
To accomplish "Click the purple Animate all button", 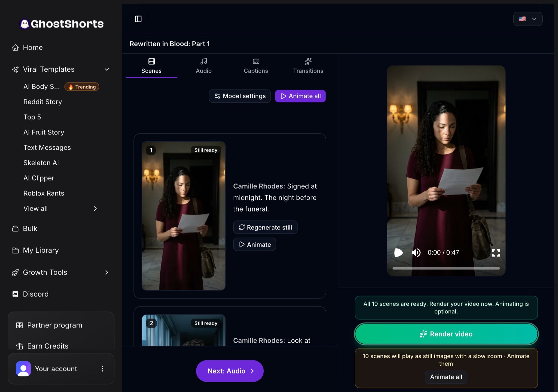I will [300, 96].
